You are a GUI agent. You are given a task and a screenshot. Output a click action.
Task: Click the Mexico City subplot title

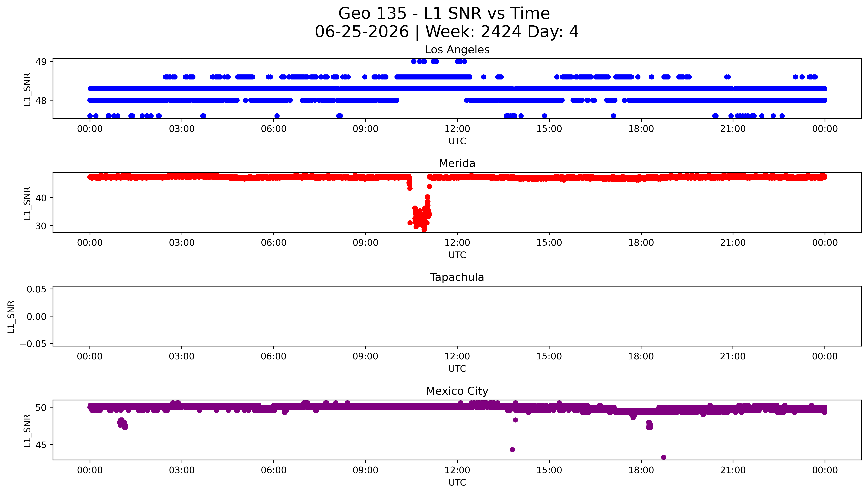pyautogui.click(x=457, y=391)
